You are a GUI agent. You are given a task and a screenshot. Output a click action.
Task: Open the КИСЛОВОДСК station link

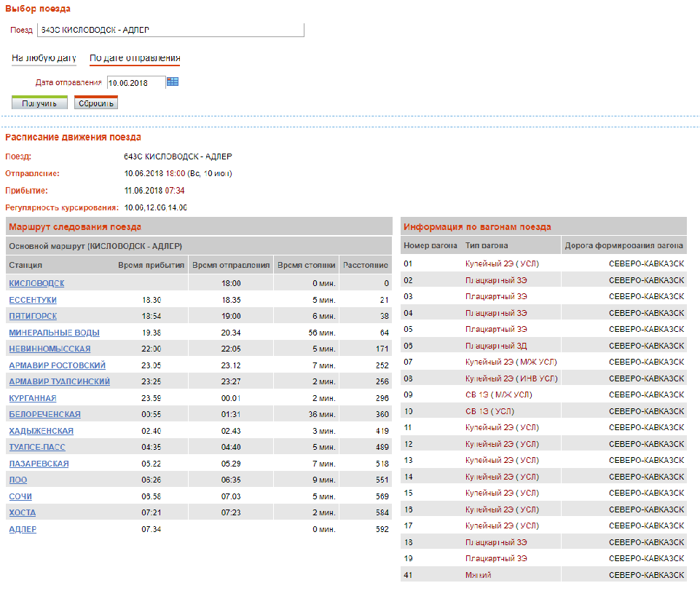coord(36,283)
